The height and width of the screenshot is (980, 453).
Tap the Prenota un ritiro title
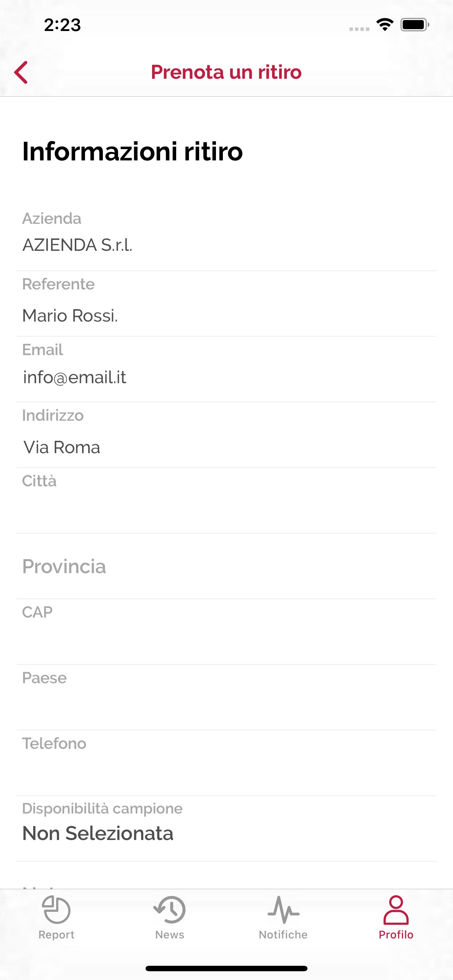(x=226, y=72)
